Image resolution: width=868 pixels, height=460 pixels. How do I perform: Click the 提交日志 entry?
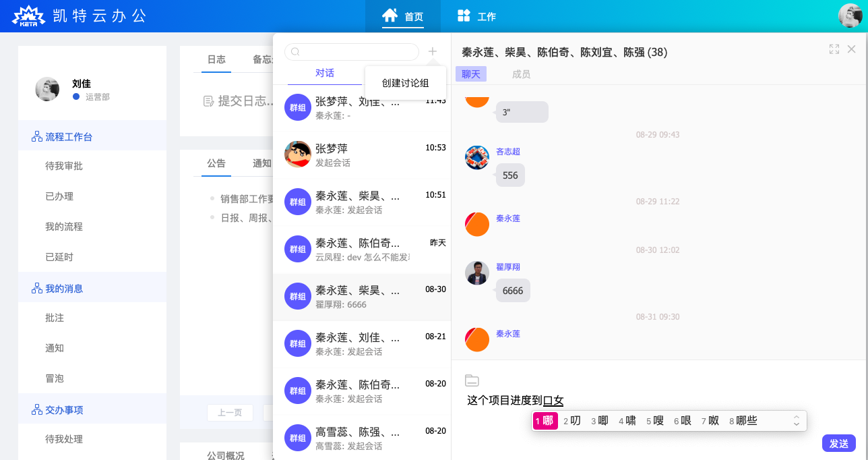[x=239, y=101]
